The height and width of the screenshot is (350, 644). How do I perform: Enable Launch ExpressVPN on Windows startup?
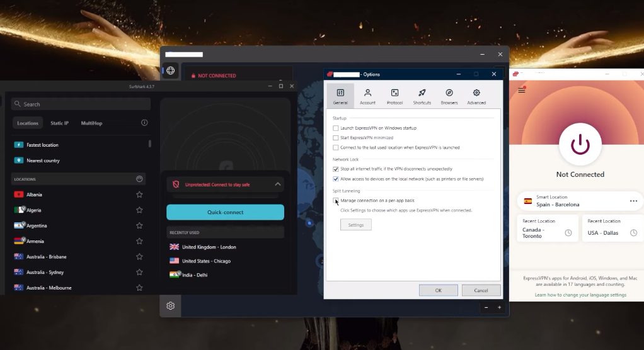click(336, 128)
